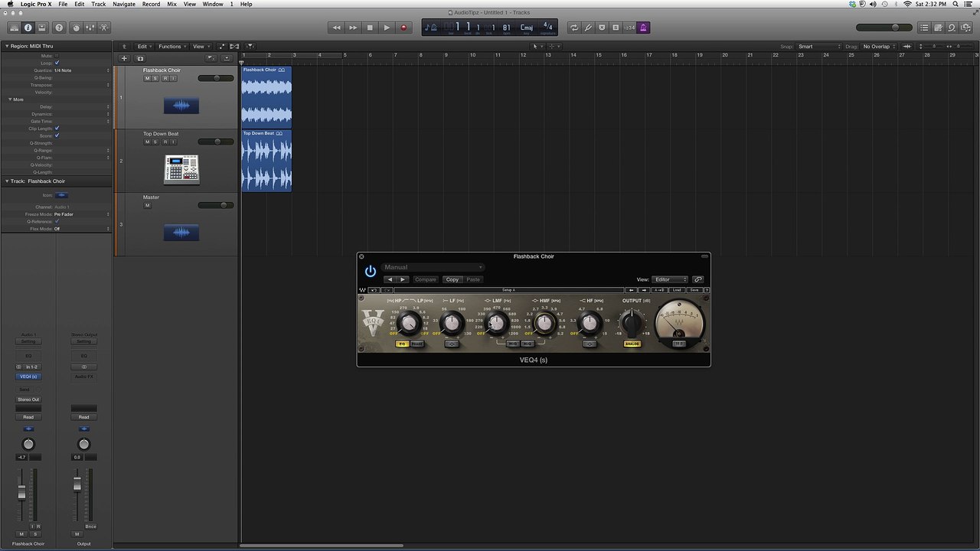Click the VEQ4 (s) insert slot in channel strip
This screenshot has width=980, height=551.
coord(28,377)
